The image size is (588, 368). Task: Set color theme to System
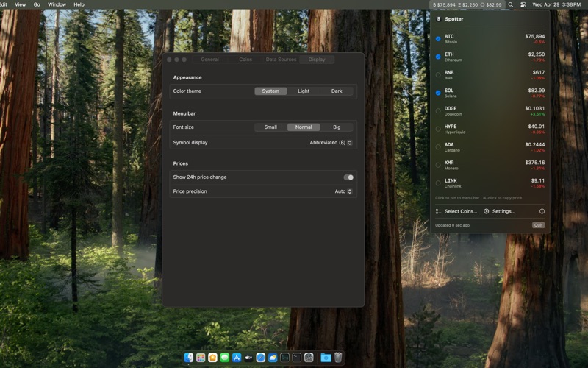[x=270, y=91]
